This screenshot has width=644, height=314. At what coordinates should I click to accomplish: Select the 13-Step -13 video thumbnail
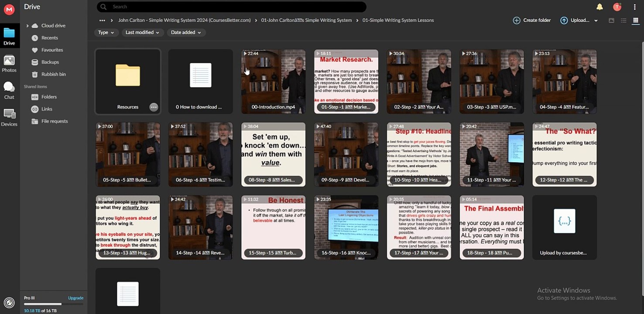128,227
